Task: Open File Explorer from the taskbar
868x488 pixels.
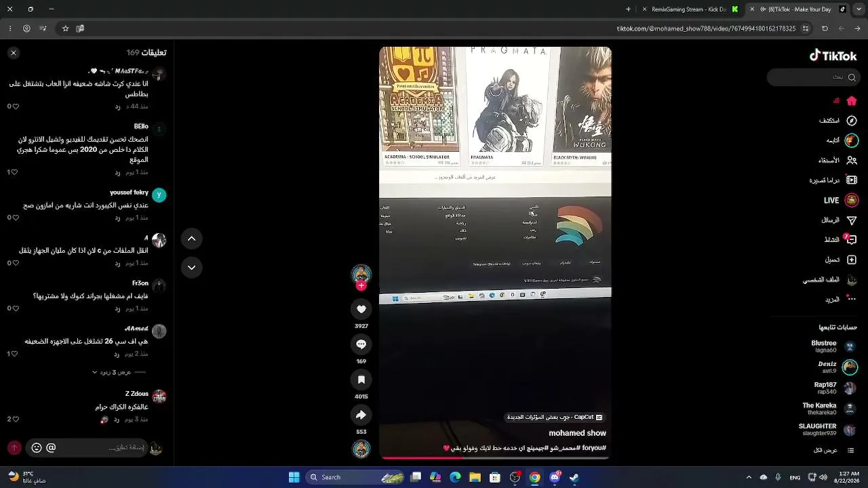Action: (475, 477)
